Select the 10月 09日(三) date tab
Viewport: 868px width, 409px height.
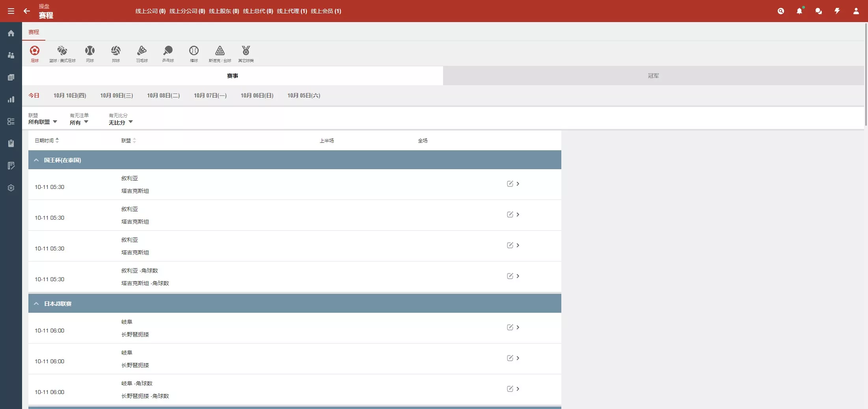pyautogui.click(x=116, y=95)
